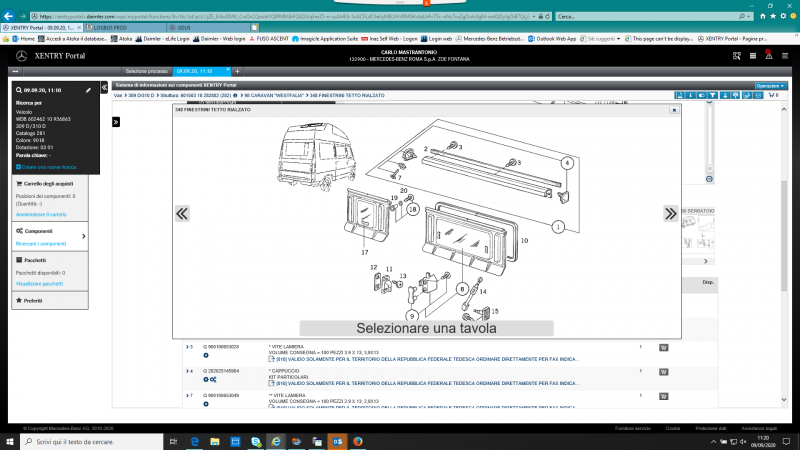Select callout 18 on the diagram
Viewport: 800px width, 450px height.
(413, 209)
